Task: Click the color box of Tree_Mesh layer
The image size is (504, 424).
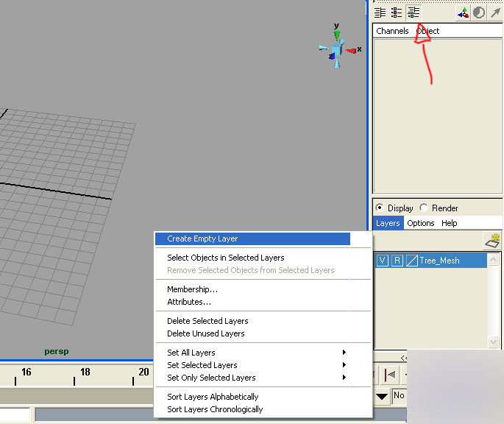Action: coord(412,261)
